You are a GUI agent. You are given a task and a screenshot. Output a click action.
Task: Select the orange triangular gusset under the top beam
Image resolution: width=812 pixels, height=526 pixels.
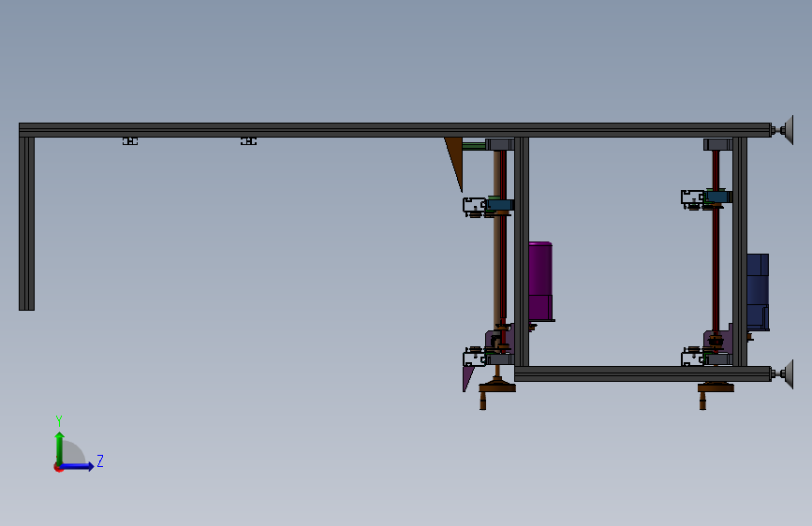click(x=455, y=159)
